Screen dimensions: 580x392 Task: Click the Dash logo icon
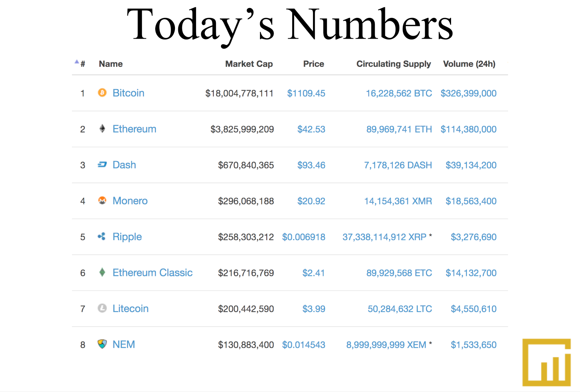(x=102, y=165)
